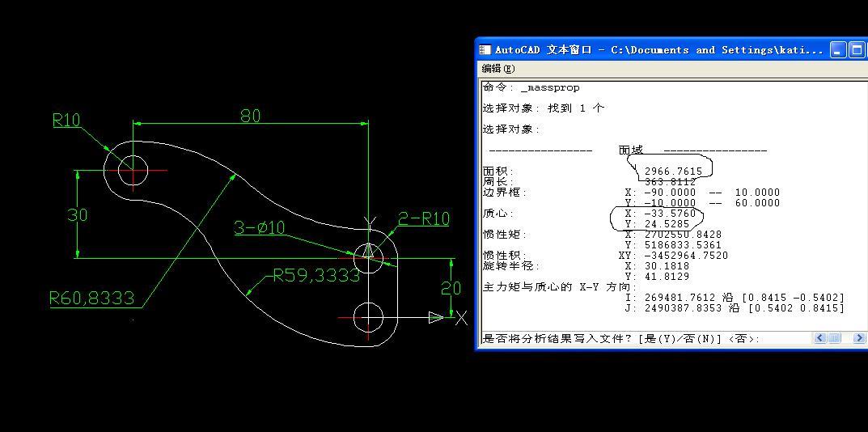Select the 30 vertical dimension text

[77, 215]
